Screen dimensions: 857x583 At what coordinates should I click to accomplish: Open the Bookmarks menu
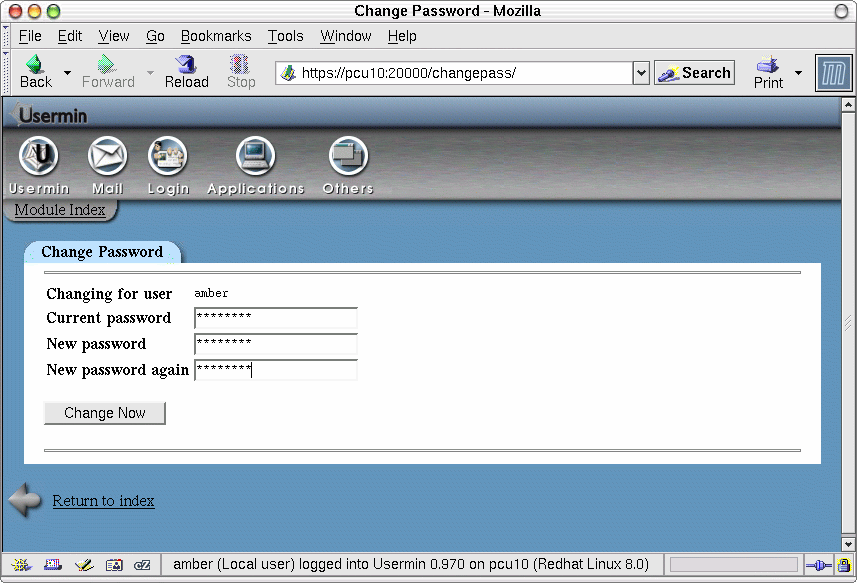(216, 36)
